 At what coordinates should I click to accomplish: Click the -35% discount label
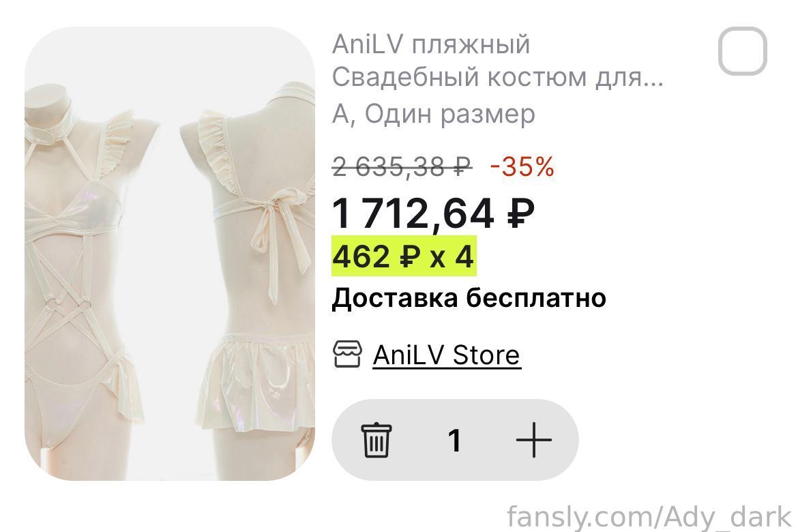pyautogui.click(x=522, y=166)
